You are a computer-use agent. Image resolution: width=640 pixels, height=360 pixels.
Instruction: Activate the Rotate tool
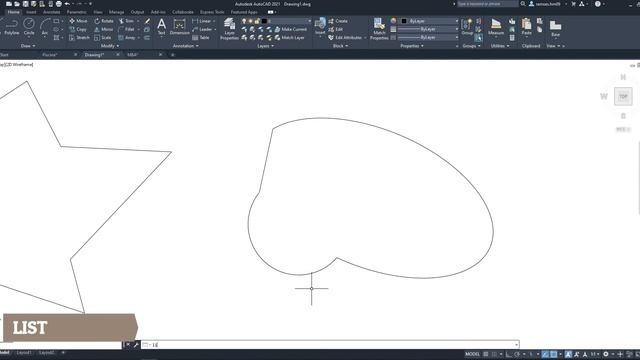(x=104, y=21)
